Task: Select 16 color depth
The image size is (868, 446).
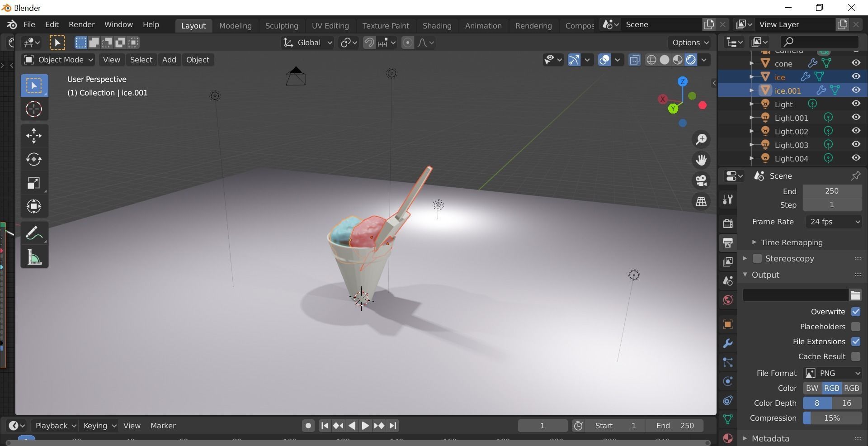Action: coord(846,403)
